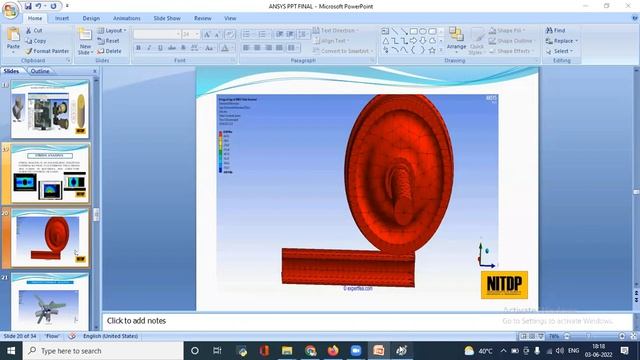Open the Change Case dropdown
Image resolution: width=640 pixels, height=360 pixels.
coord(209,48)
